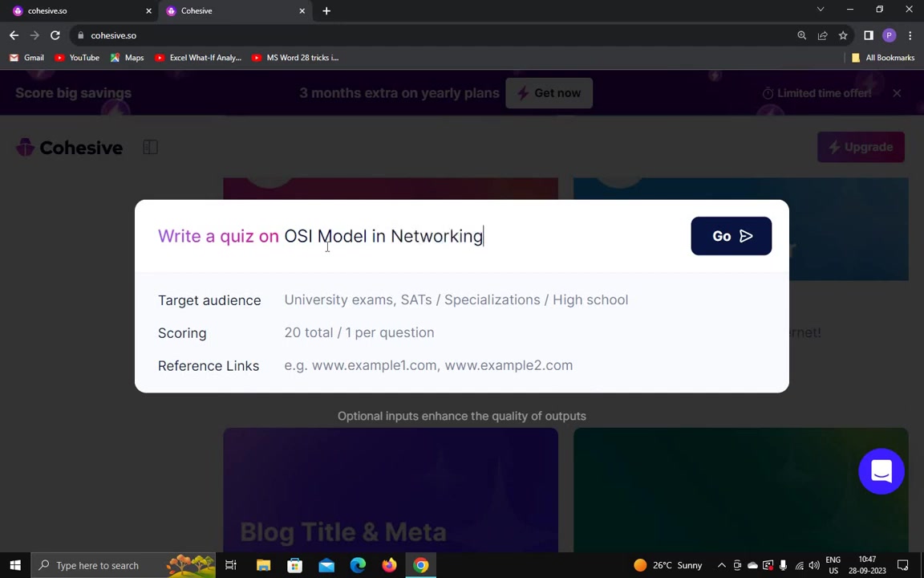Click the address bar showing cohesive.so
924x578 pixels.
(436, 35)
